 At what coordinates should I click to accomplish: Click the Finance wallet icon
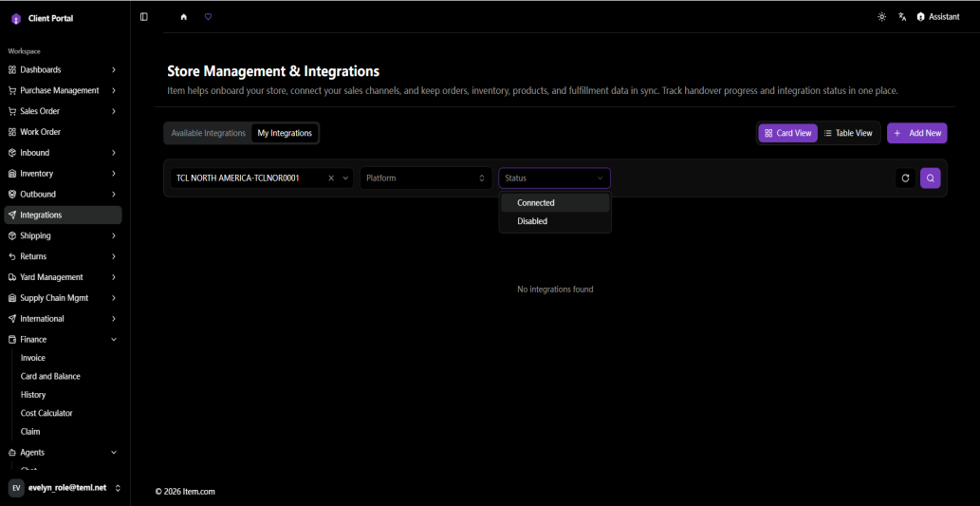(12, 339)
